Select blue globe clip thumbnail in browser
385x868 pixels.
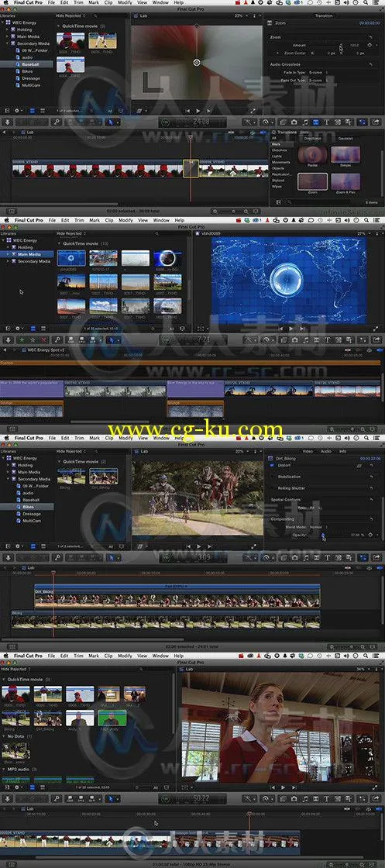71,258
